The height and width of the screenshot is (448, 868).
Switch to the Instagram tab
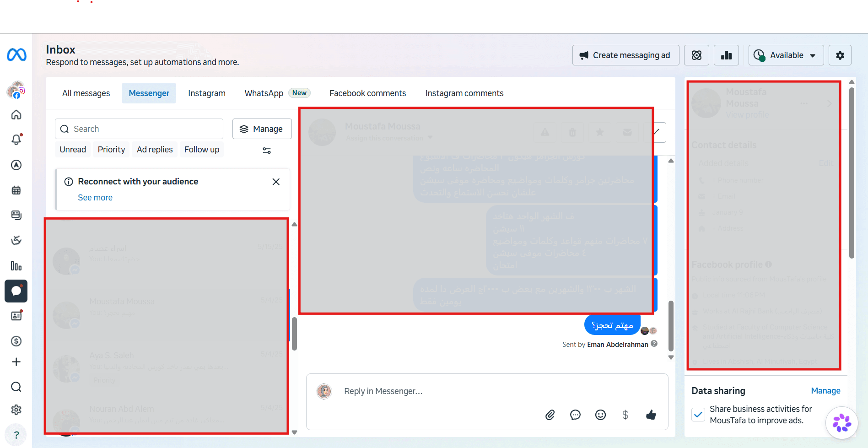[x=207, y=93]
